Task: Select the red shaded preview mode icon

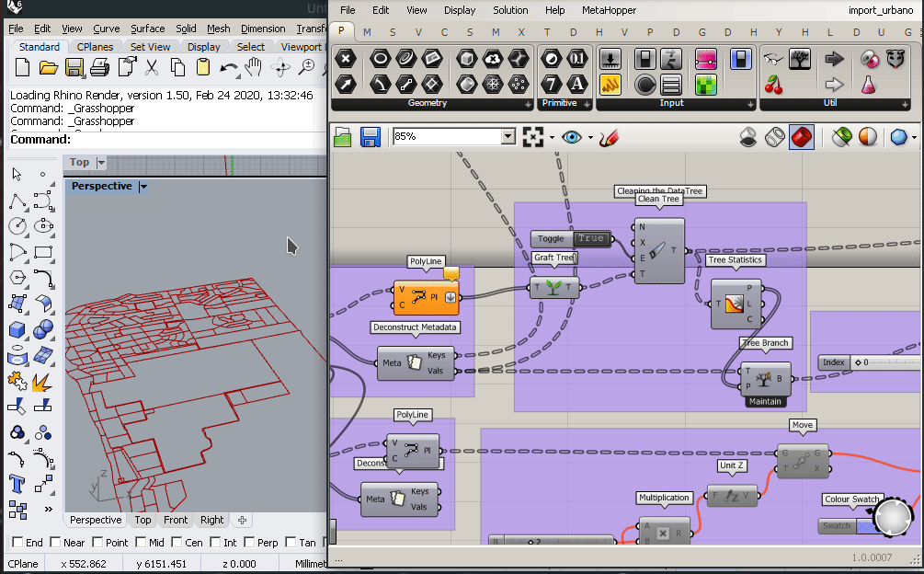Action: tap(802, 138)
